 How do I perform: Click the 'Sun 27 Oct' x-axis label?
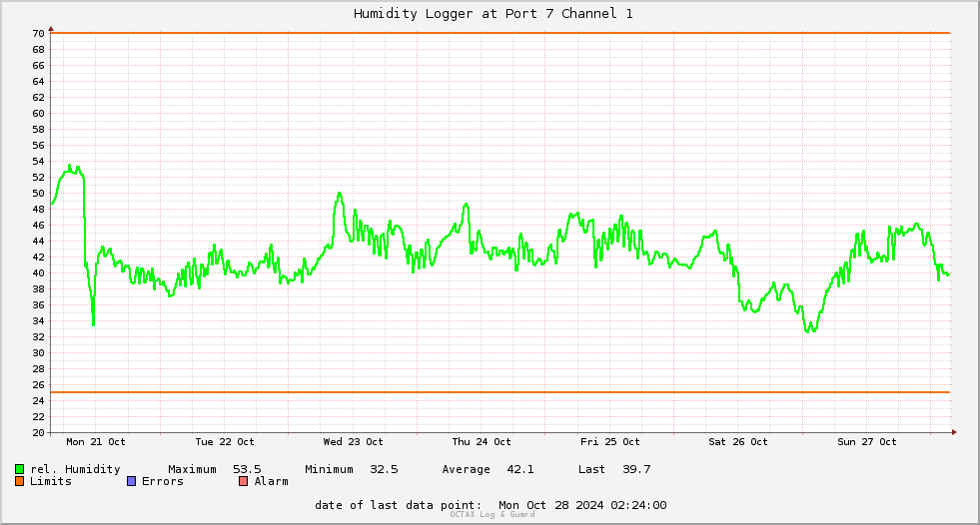[x=867, y=442]
